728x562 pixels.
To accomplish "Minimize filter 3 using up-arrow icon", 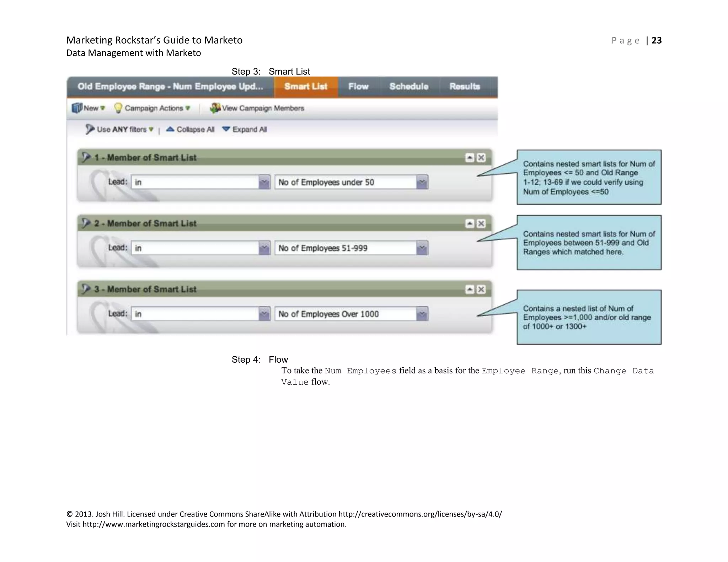I will click(470, 289).
